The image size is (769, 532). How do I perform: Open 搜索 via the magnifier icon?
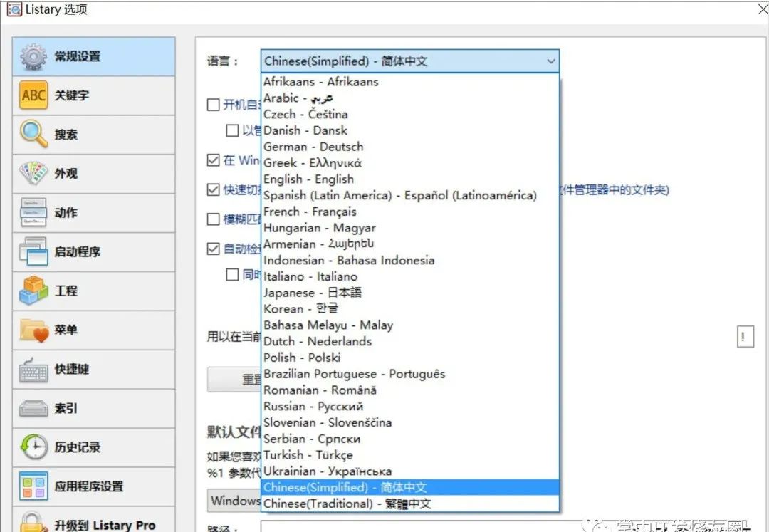click(32, 134)
